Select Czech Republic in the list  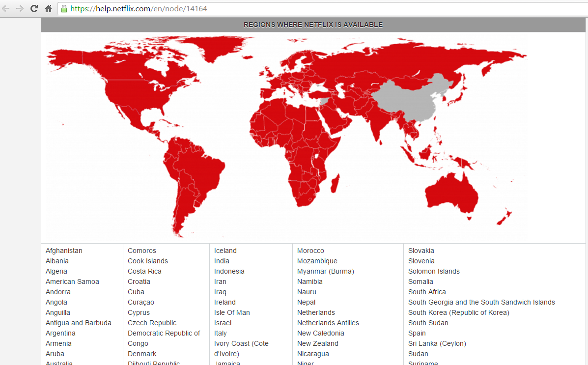[152, 323]
